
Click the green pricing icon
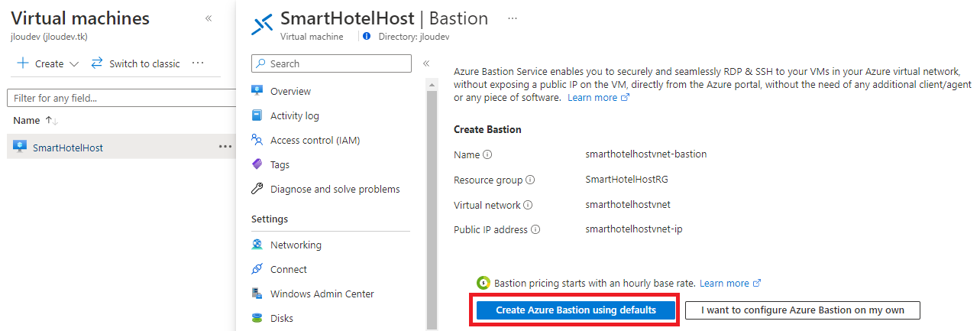pyautogui.click(x=484, y=283)
